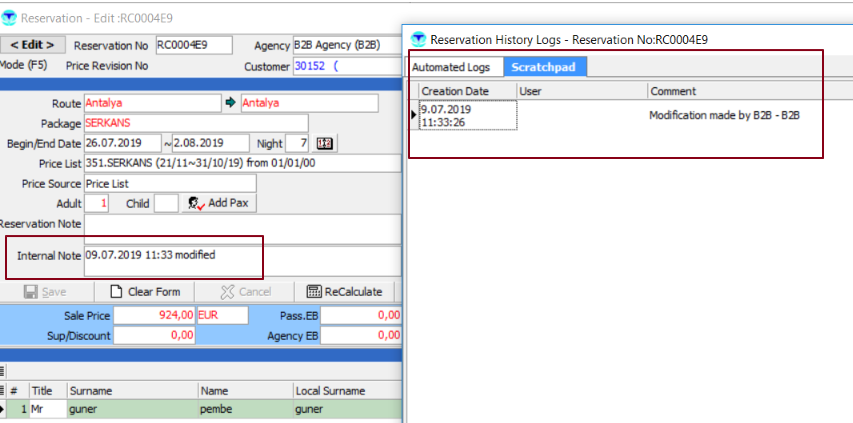The image size is (853, 423).
Task: Click into the Internal Note text field
Action: pyautogui.click(x=172, y=256)
